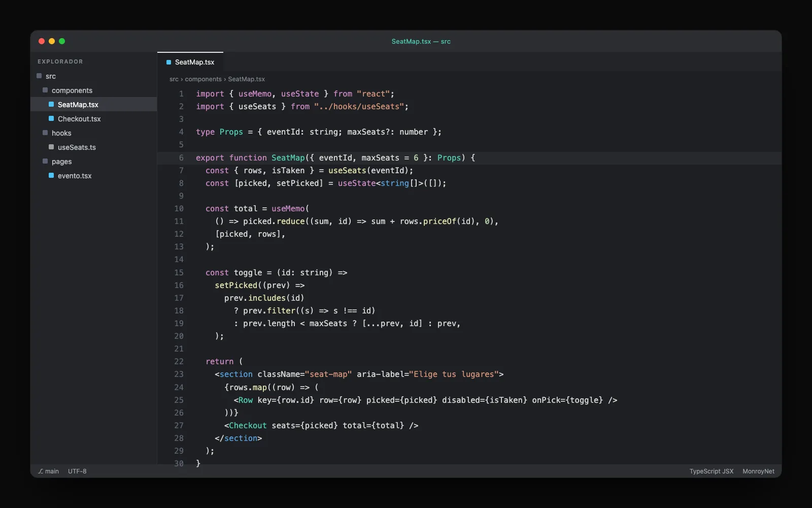The image size is (812, 508).
Task: Click the components breadcrumb segment
Action: click(x=203, y=79)
